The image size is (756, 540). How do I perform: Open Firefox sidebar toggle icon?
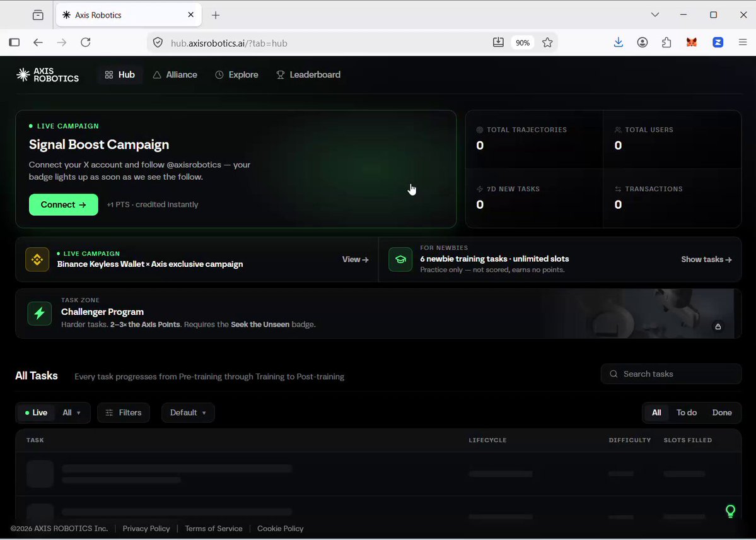15,42
